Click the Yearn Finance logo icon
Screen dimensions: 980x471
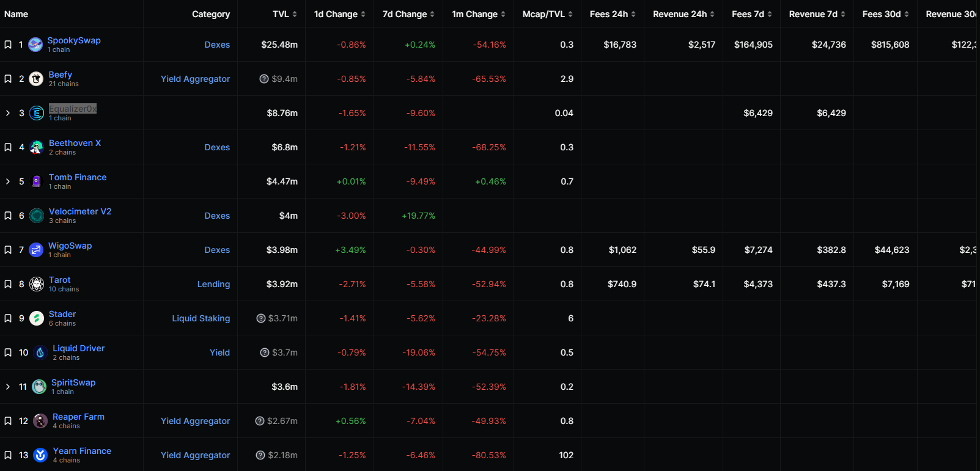point(40,455)
